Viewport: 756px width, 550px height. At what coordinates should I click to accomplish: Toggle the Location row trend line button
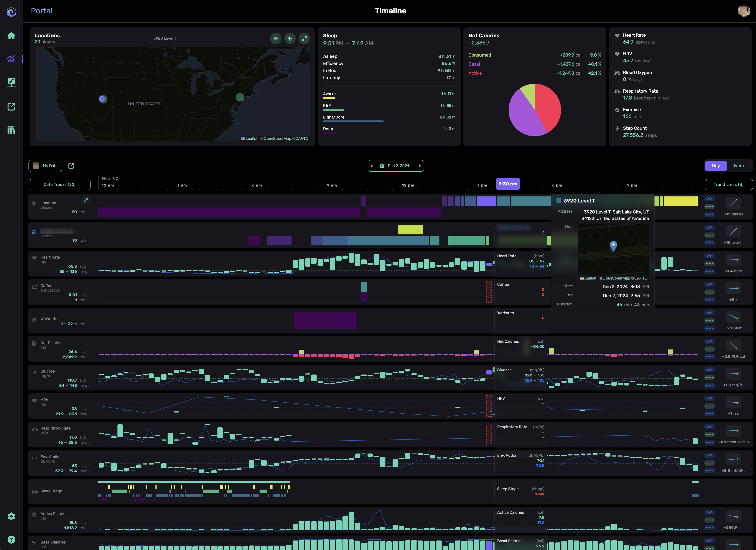pos(710,199)
